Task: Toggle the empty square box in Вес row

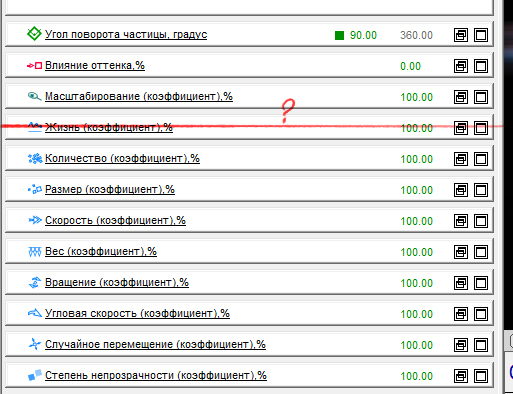Action: click(481, 252)
